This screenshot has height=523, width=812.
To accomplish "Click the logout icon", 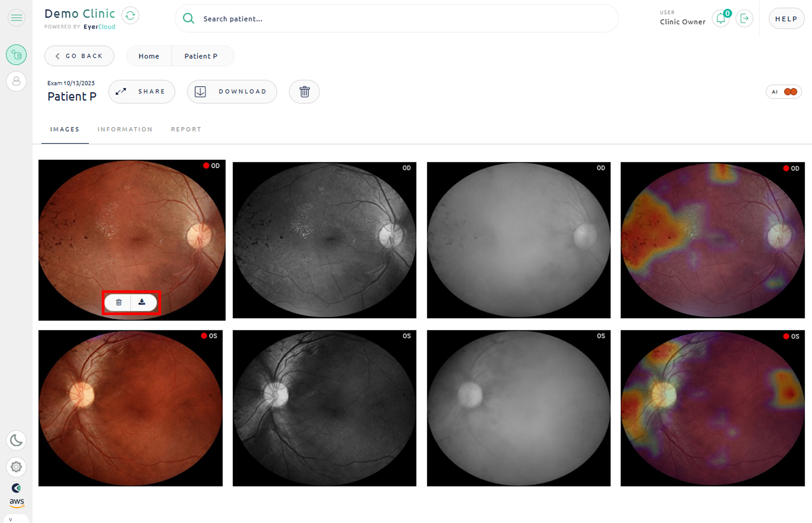I will (x=744, y=18).
